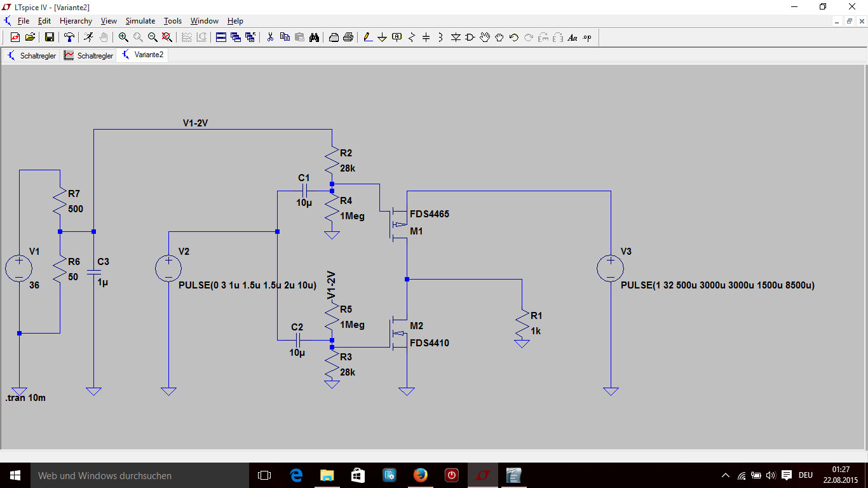Viewport: 868px width, 488px height.
Task: Open the Edit menu
Action: (44, 21)
